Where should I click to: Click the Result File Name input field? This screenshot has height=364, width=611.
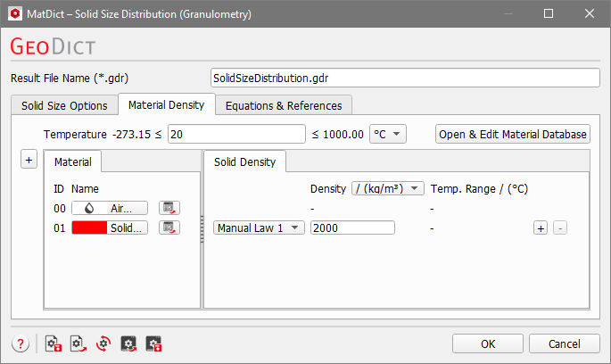click(x=405, y=78)
